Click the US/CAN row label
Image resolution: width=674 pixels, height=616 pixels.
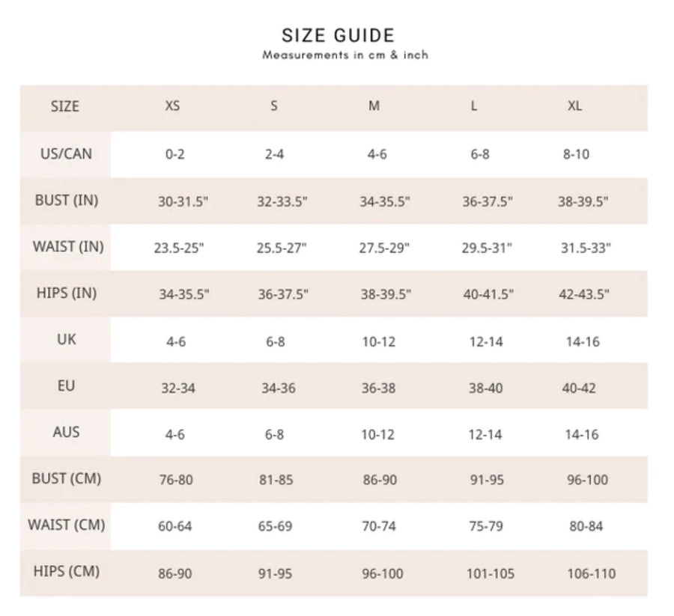pos(66,153)
